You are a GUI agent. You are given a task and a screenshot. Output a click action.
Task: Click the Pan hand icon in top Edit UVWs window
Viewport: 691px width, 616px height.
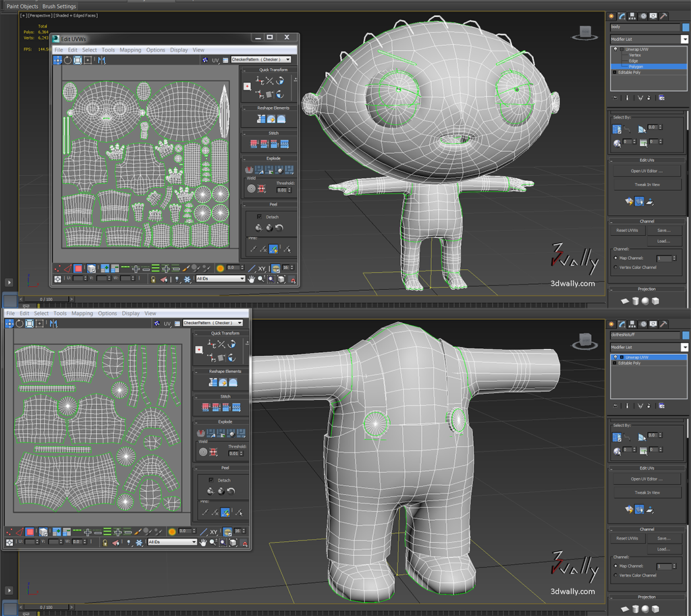[251, 279]
